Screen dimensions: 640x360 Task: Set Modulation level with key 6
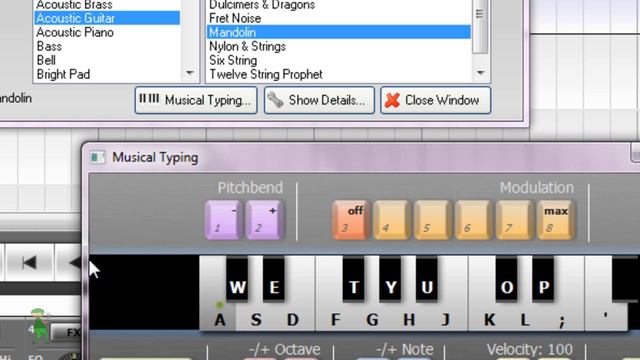coord(473,220)
